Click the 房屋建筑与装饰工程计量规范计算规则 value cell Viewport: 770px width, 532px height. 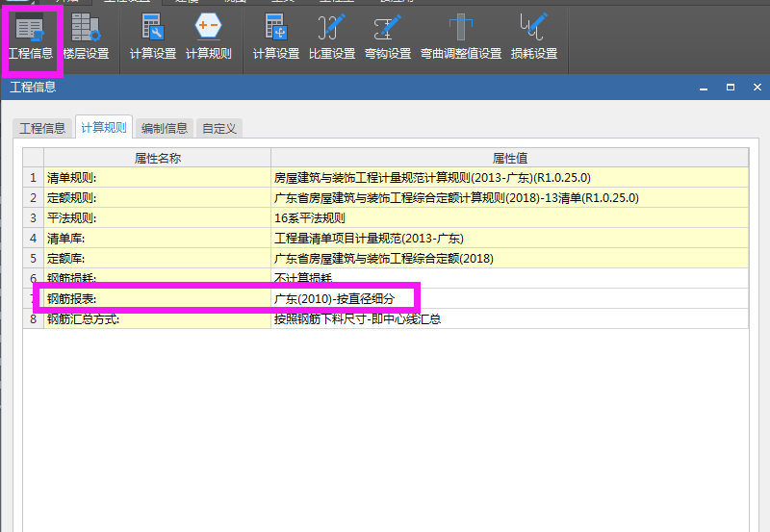click(x=510, y=178)
